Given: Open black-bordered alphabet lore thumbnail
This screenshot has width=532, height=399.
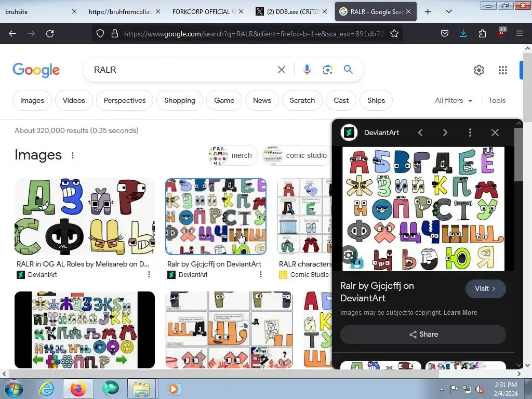Looking at the screenshot, I should pyautogui.click(x=85, y=330).
